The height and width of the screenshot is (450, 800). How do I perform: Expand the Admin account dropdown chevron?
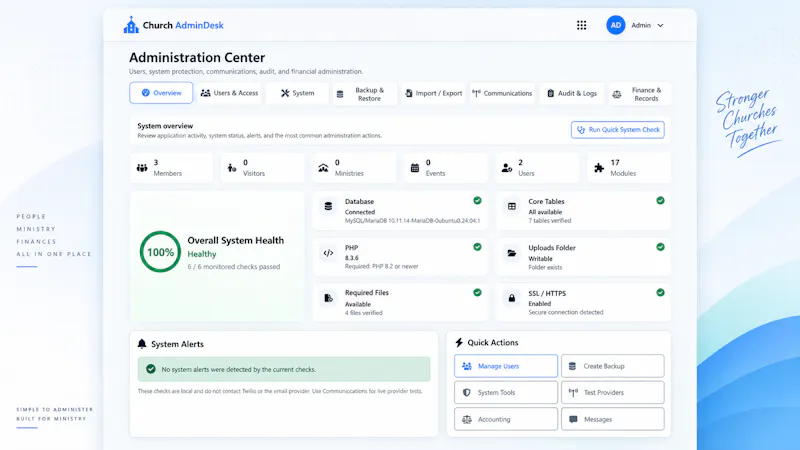(660, 26)
